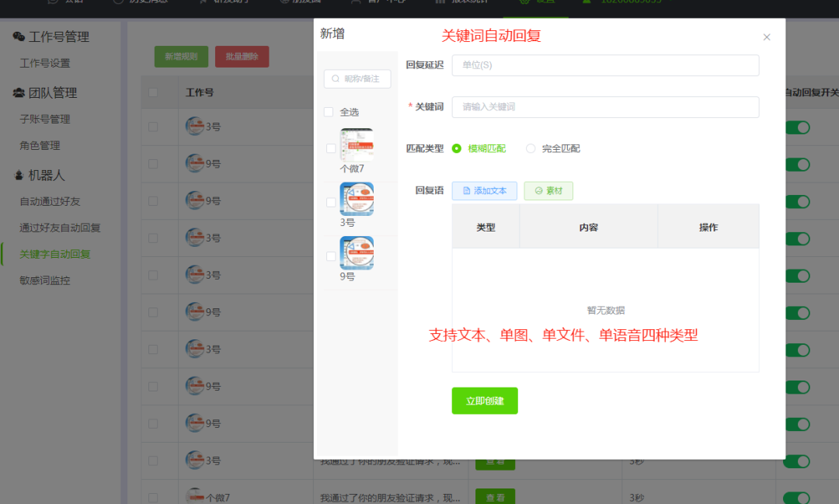
Task: Open 子账号管理 in the sidebar
Action: [x=45, y=119]
